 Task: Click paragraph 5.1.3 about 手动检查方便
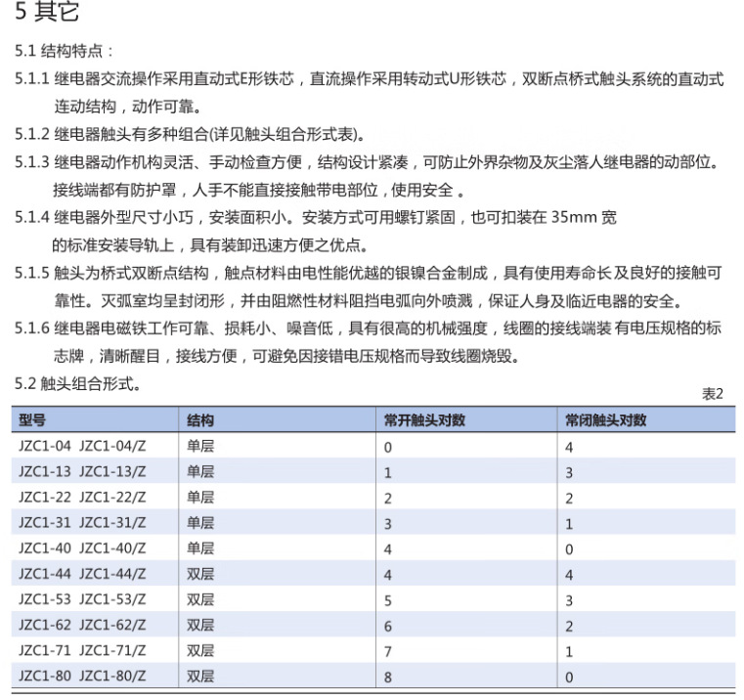tap(368, 176)
